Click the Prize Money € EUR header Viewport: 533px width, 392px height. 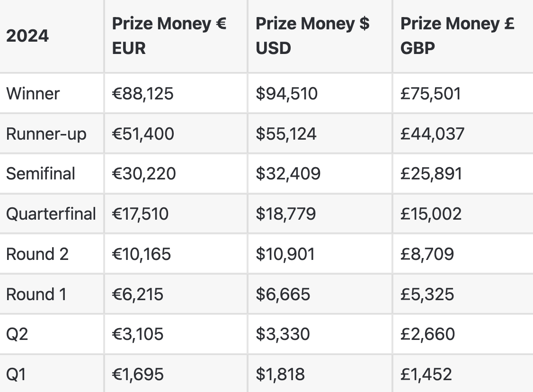169,36
